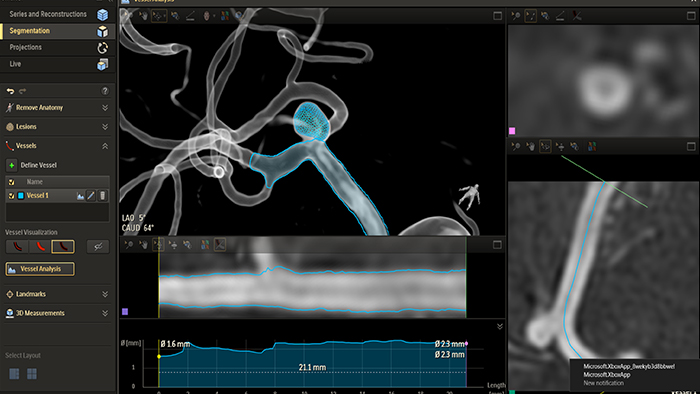Click the Define Vessel button

click(31, 165)
